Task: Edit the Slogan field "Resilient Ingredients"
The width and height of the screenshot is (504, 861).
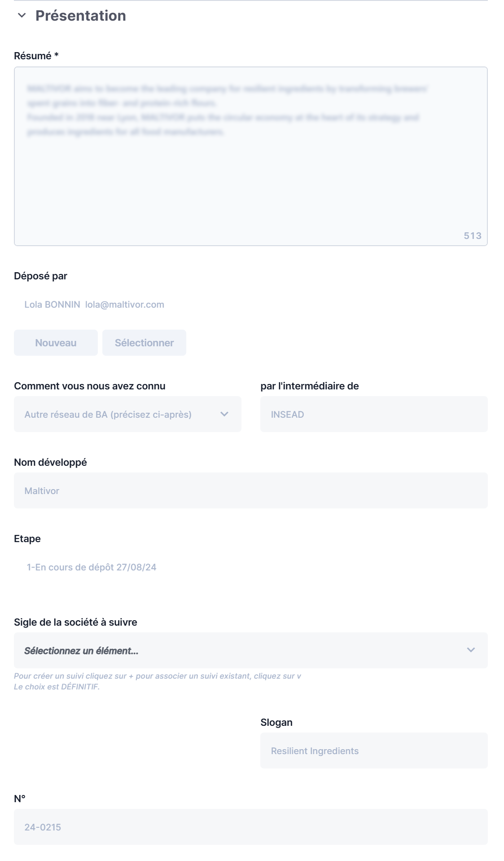Action: [x=373, y=751]
